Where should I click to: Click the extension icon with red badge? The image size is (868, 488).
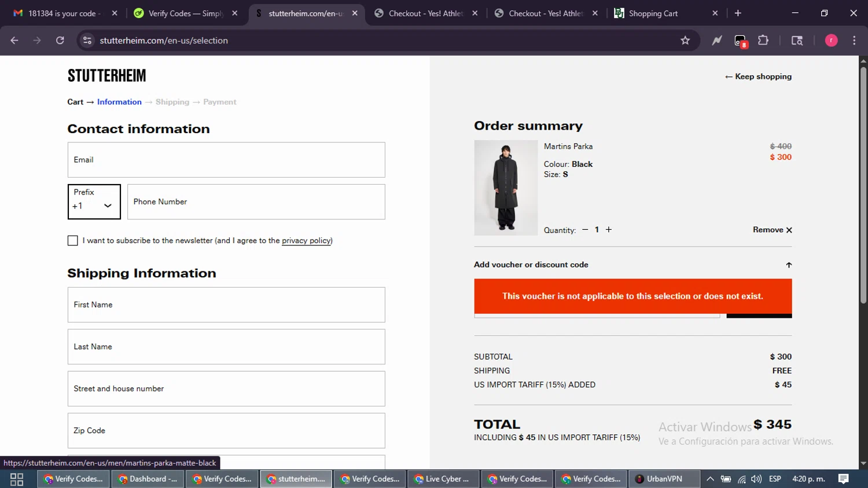(x=741, y=41)
